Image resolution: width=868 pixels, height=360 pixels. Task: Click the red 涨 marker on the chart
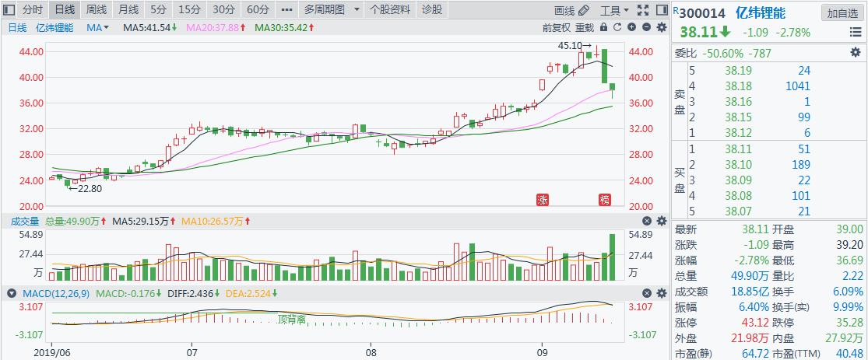pyautogui.click(x=543, y=200)
